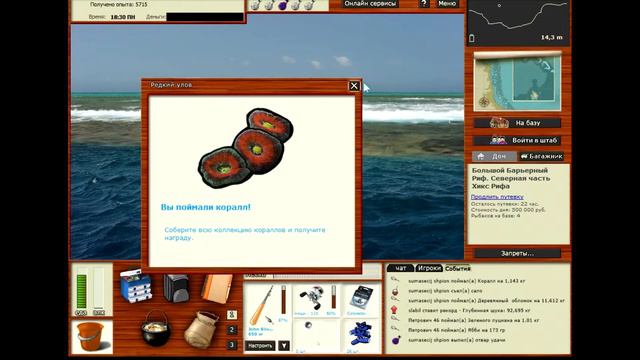Expand the dropdown arrow next to Настроить
Viewport: 640px width, 360px height.
(284, 346)
